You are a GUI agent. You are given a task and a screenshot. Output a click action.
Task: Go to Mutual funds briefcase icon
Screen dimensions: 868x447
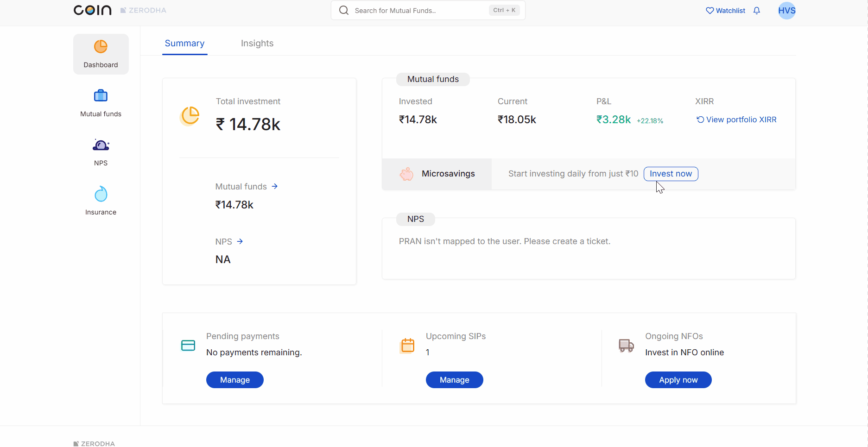point(101,96)
